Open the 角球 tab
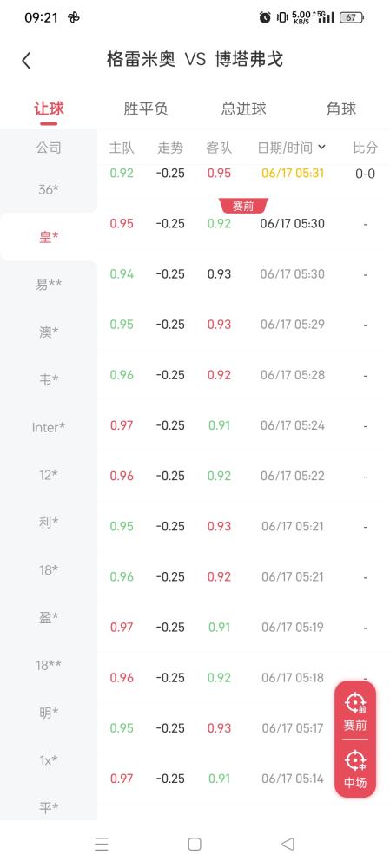The image size is (390, 868). click(341, 109)
